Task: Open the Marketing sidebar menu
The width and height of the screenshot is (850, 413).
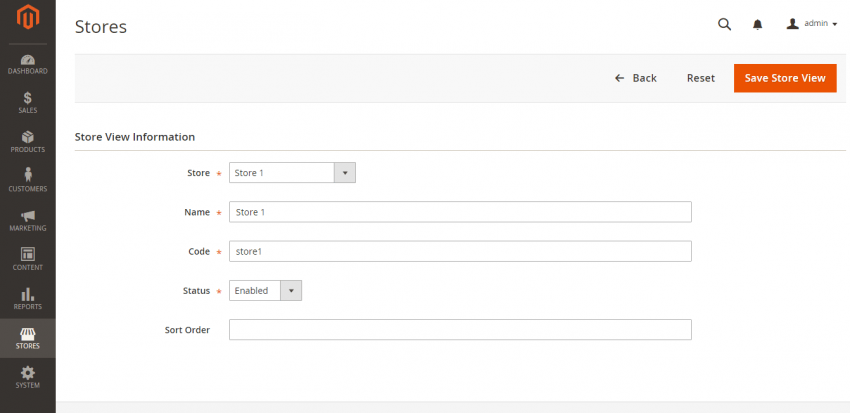Action: pos(28,221)
